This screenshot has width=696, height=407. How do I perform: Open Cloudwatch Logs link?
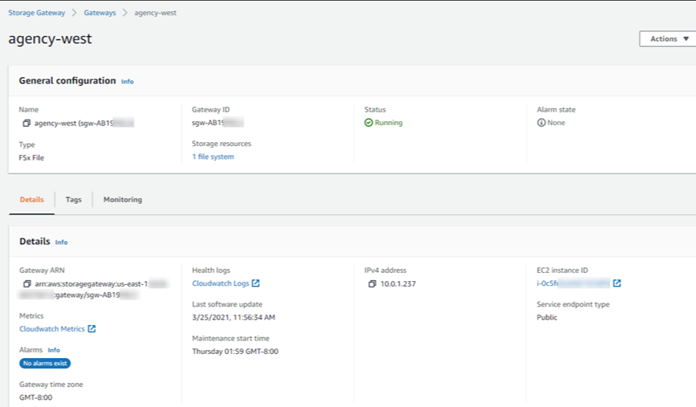[x=220, y=284]
